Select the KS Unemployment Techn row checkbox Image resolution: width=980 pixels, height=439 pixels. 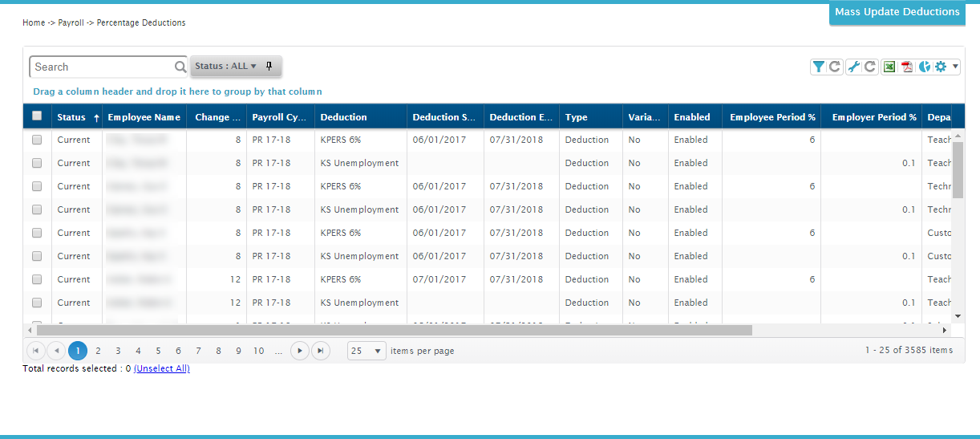click(37, 209)
